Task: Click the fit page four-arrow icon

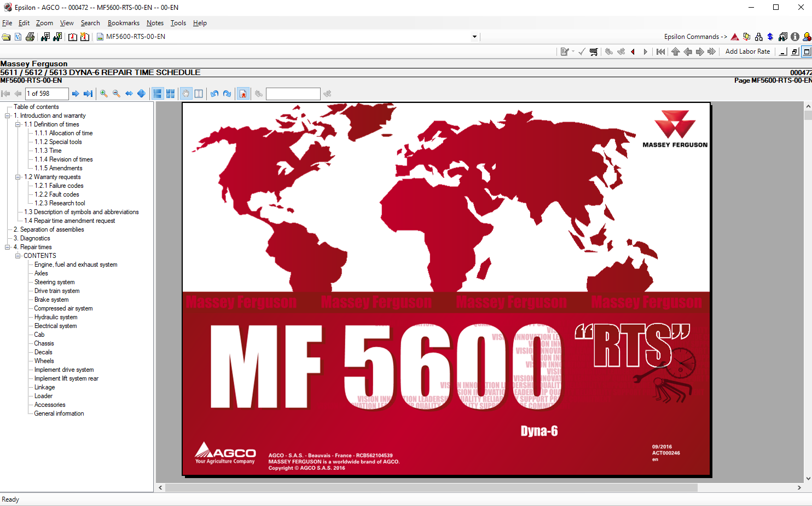Action: click(x=141, y=94)
